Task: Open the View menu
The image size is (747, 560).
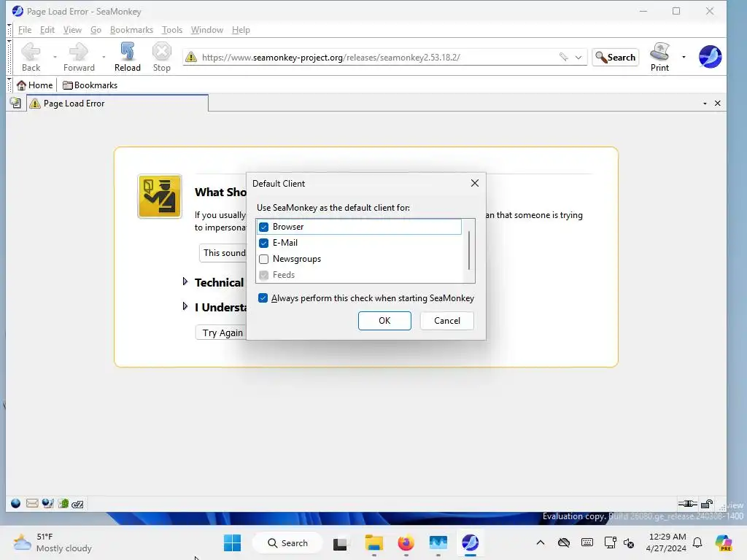Action: coord(72,29)
